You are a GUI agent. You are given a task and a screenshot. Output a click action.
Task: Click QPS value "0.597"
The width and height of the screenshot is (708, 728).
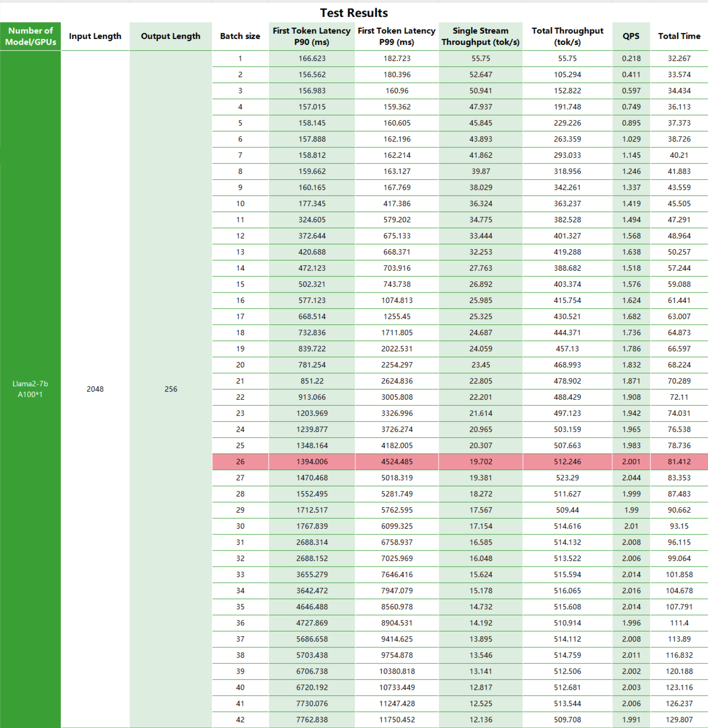coord(631,91)
